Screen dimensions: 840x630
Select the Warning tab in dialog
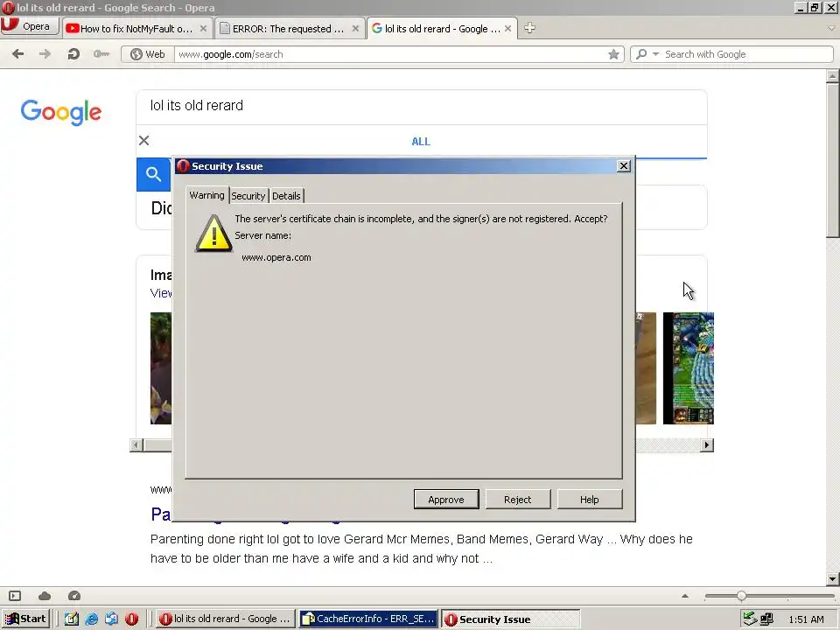206,195
